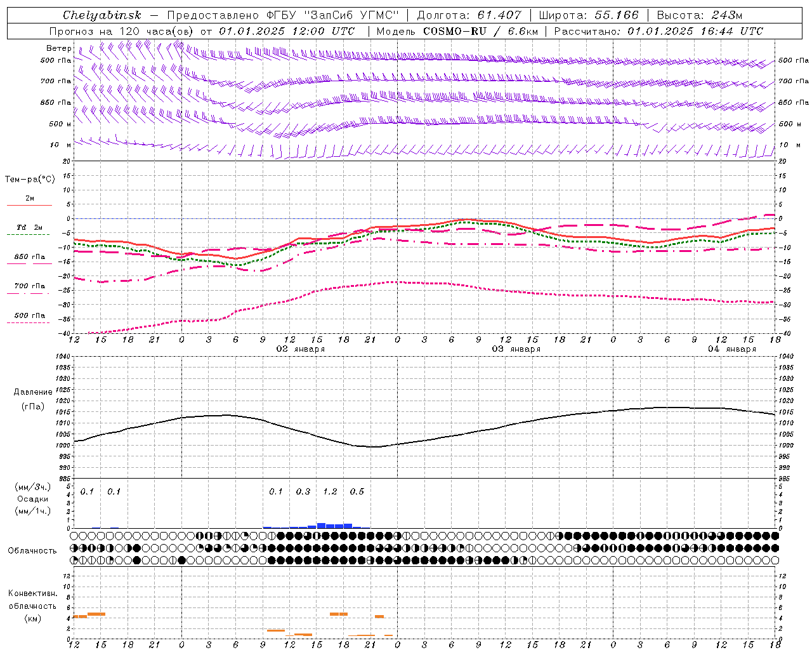Viewport: 812px width, 650px height.
Task: Select forecast start time 01.01.2025 12:00 UTC
Action: pos(287,31)
